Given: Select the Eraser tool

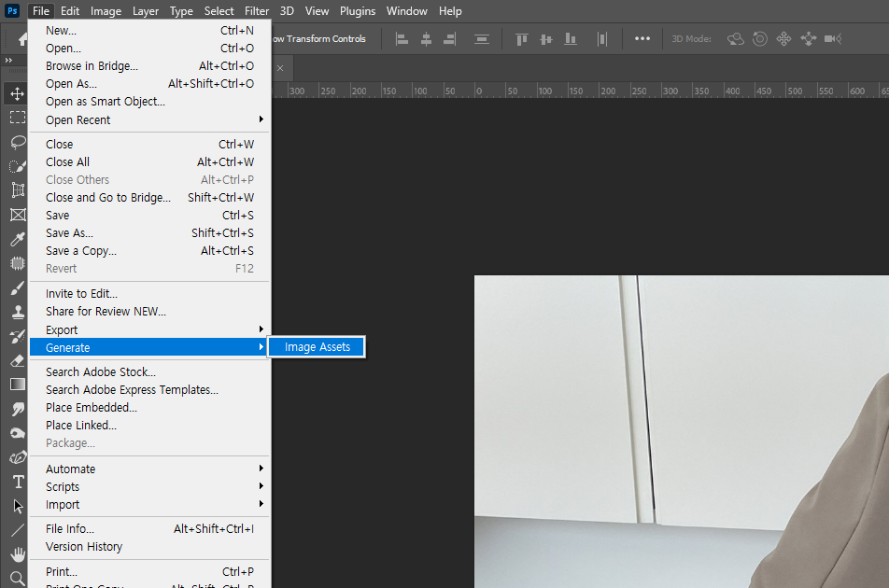Looking at the screenshot, I should point(17,361).
